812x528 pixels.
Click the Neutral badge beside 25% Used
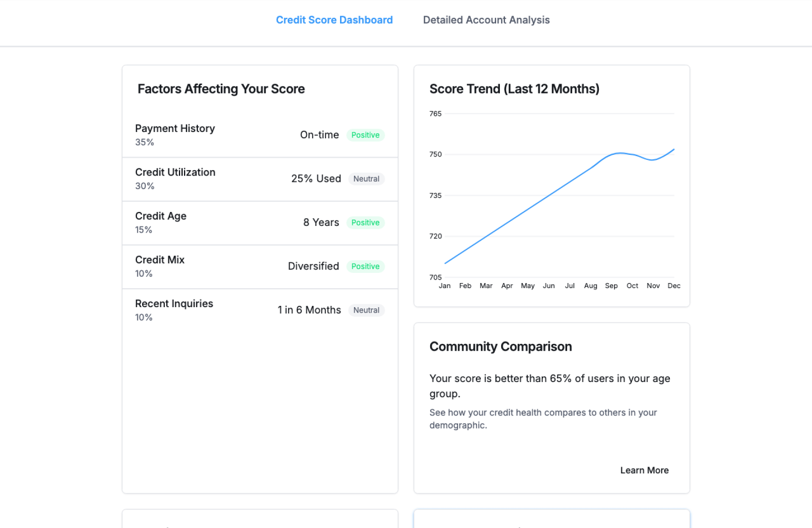click(366, 179)
